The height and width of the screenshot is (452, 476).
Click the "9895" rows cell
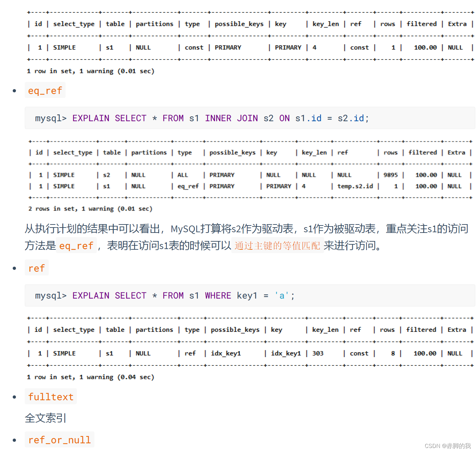pyautogui.click(x=390, y=175)
